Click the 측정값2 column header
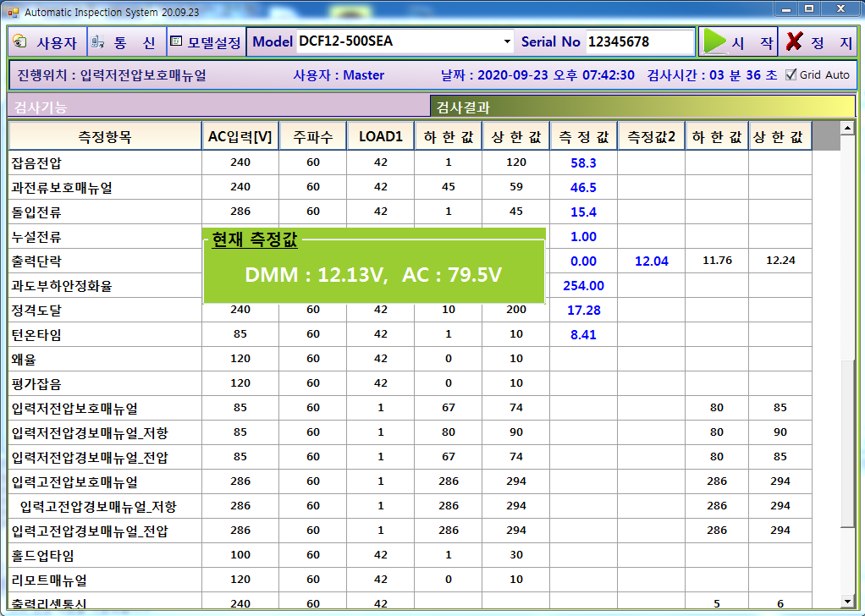This screenshot has height=616, width=865. (x=652, y=136)
